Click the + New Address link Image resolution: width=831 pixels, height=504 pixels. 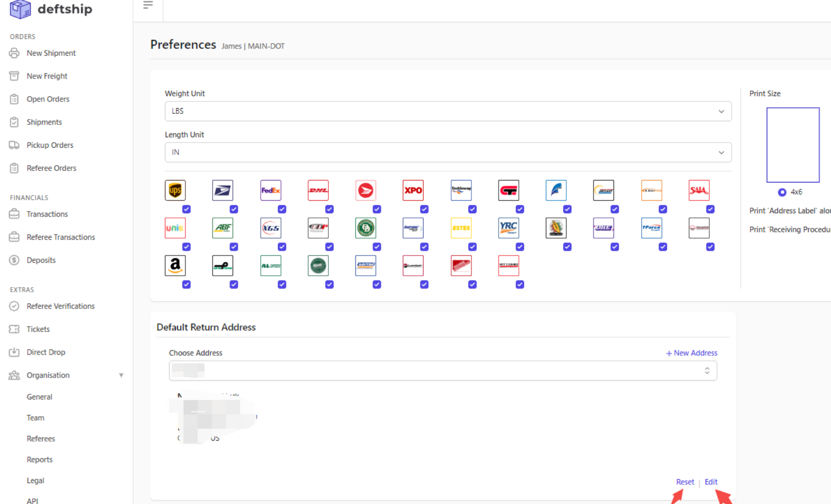pos(692,353)
